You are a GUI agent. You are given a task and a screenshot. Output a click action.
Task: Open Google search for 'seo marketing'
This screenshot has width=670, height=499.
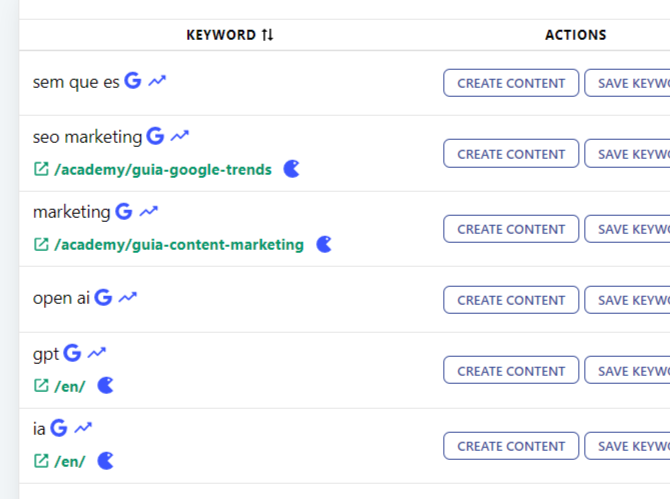155,136
